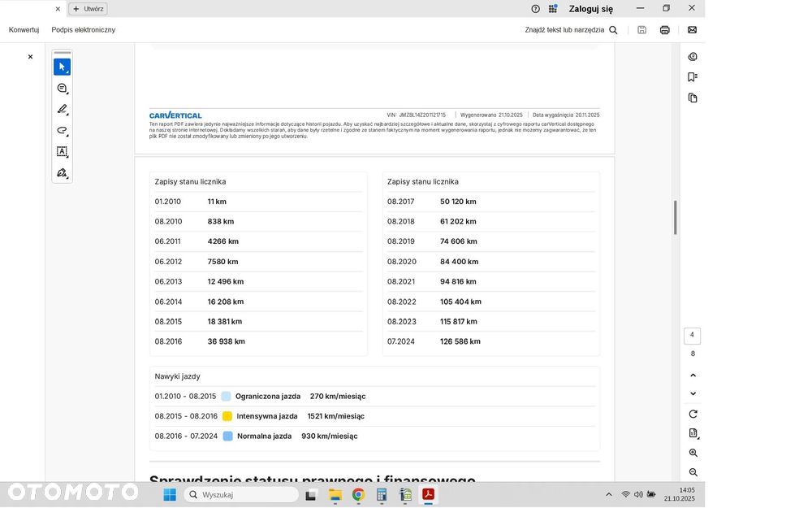The width and height of the screenshot is (812, 508).
Task: Rotate the page view
Action: tap(693, 414)
